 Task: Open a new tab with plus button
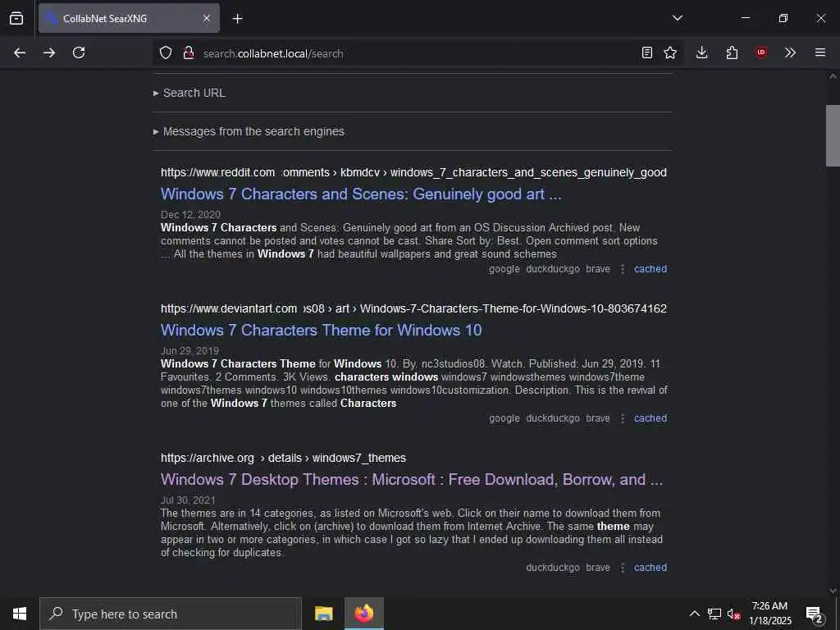[x=237, y=19]
